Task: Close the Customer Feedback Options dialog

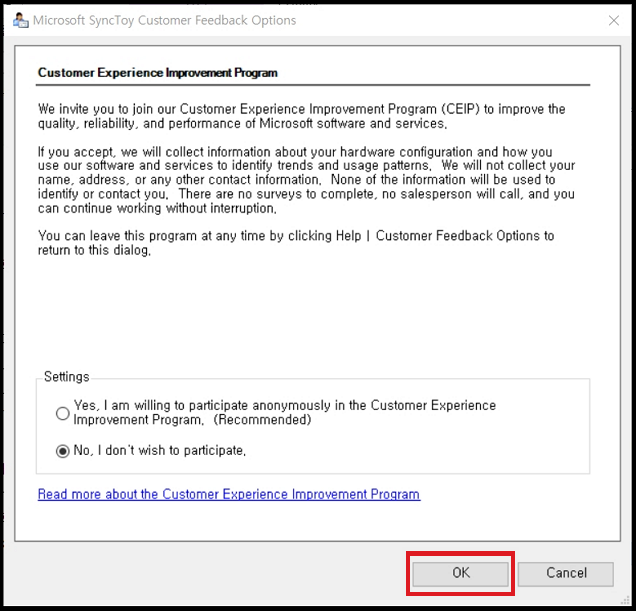Action: click(614, 20)
